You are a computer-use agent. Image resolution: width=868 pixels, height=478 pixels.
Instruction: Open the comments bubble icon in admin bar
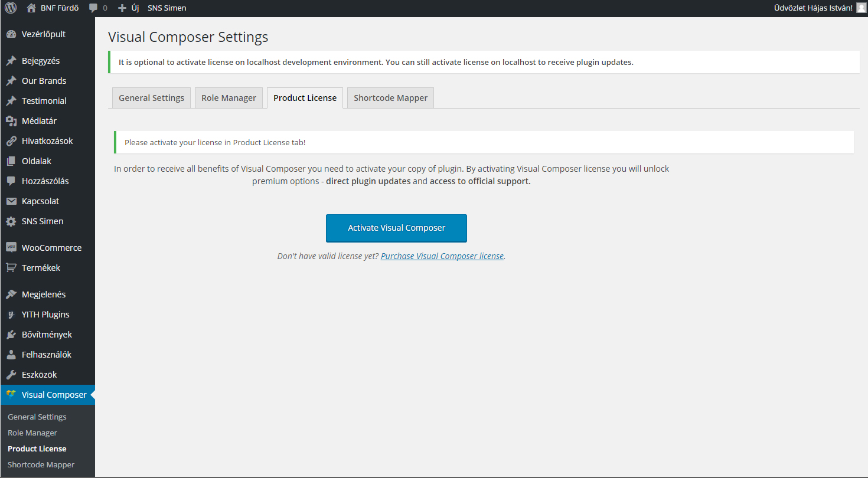pyautogui.click(x=93, y=8)
